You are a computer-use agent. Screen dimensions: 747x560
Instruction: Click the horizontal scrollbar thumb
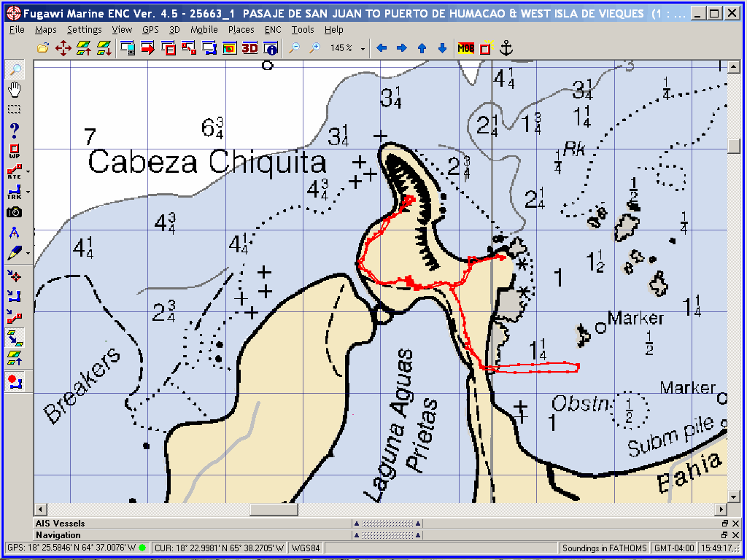(x=274, y=509)
